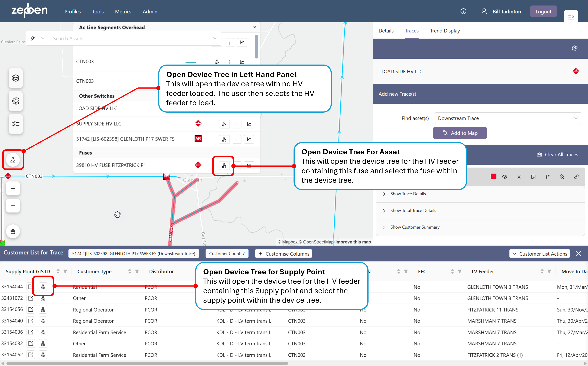Sort the EFC column
This screenshot has width=588, height=366.
(x=452, y=271)
